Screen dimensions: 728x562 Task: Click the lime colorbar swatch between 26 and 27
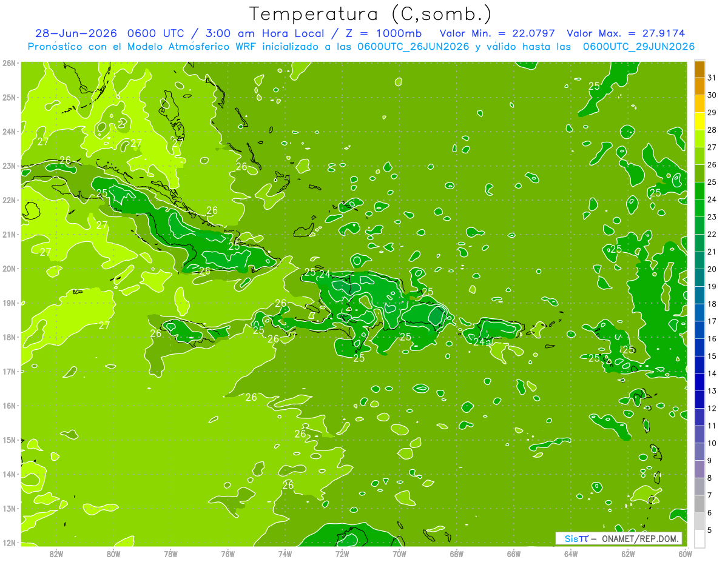click(699, 156)
